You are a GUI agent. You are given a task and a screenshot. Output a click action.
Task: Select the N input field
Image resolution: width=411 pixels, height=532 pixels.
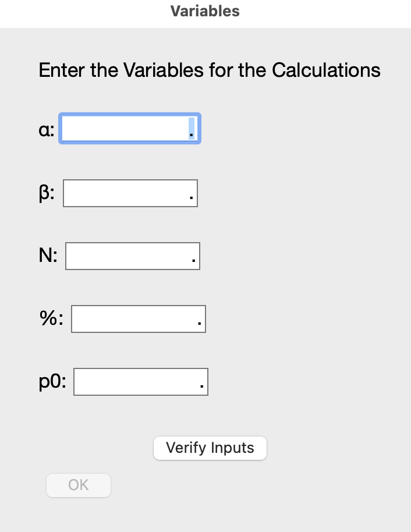(127, 256)
